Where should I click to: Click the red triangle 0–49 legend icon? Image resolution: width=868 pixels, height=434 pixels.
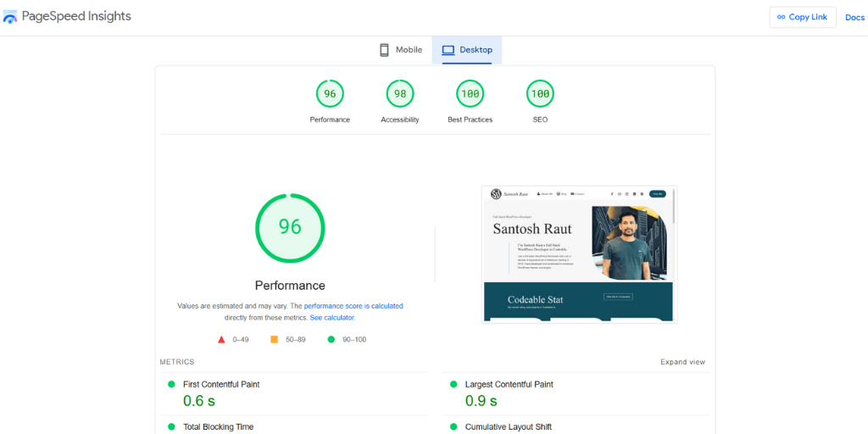point(221,339)
